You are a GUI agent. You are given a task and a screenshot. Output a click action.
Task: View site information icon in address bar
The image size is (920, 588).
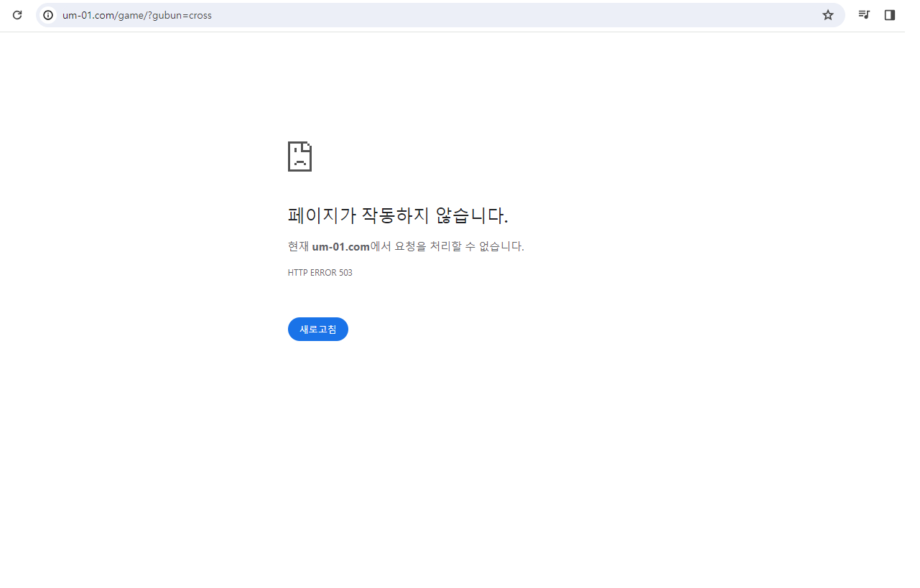(48, 15)
